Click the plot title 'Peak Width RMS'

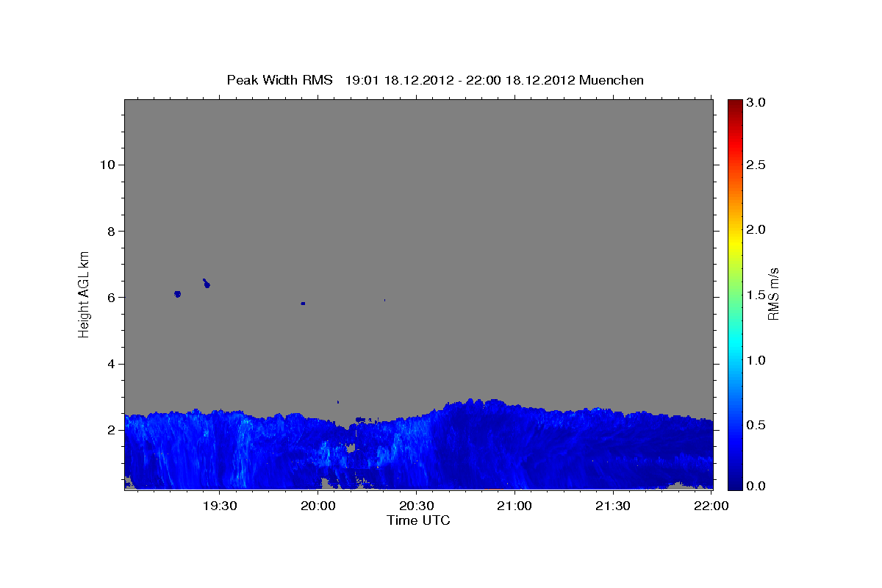(x=279, y=80)
